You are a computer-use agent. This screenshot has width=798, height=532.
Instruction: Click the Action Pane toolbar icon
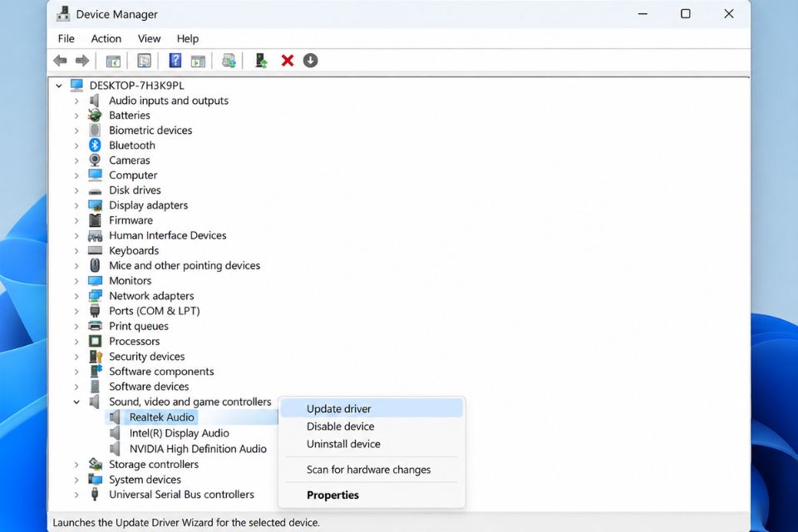[198, 61]
